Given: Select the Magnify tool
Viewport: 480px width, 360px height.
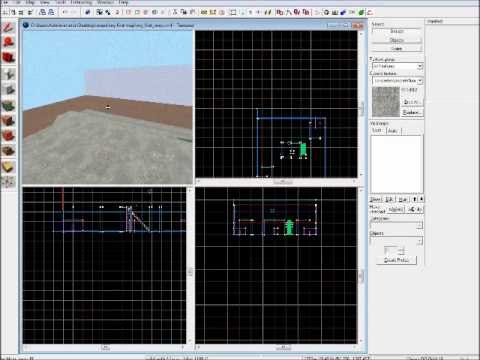Looking at the screenshot, I should click(9, 42).
